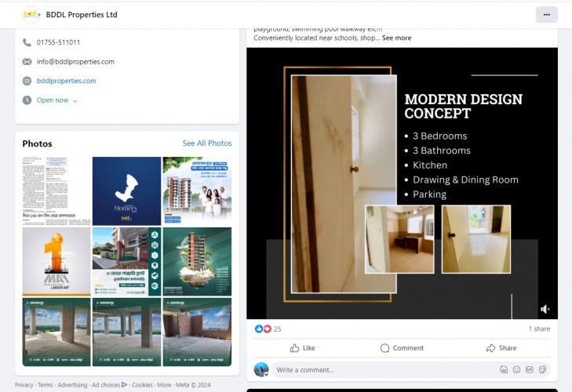The width and height of the screenshot is (572, 392).
Task: Click the envelope icon beside the email address
Action: click(x=27, y=62)
